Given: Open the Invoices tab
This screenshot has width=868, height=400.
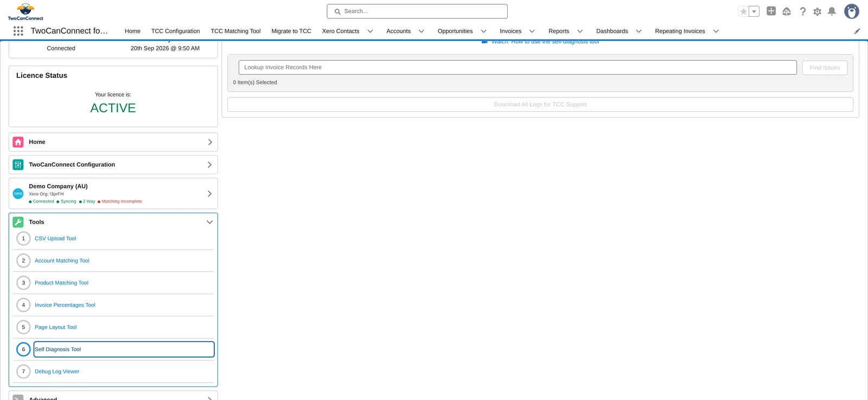Looking at the screenshot, I should pos(510,31).
